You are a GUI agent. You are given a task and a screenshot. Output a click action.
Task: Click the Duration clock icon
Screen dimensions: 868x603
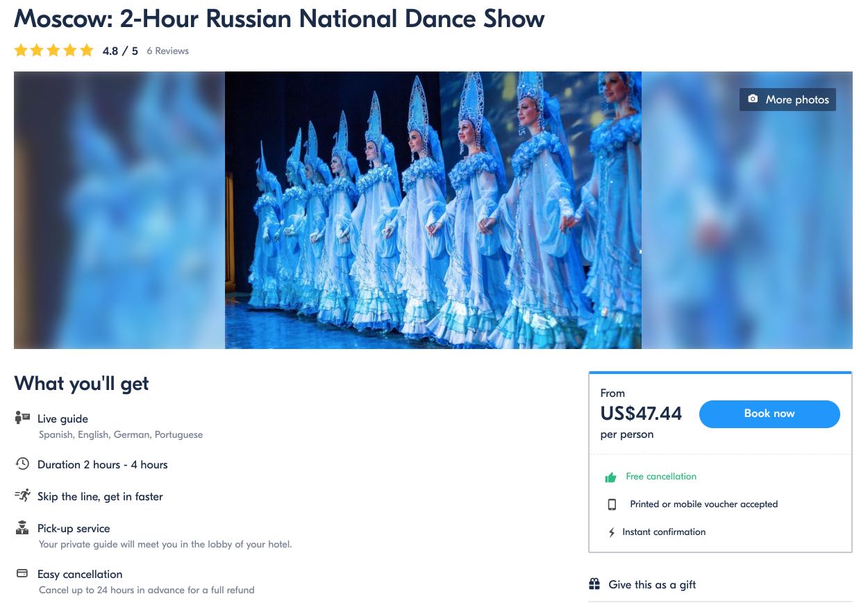tap(22, 464)
